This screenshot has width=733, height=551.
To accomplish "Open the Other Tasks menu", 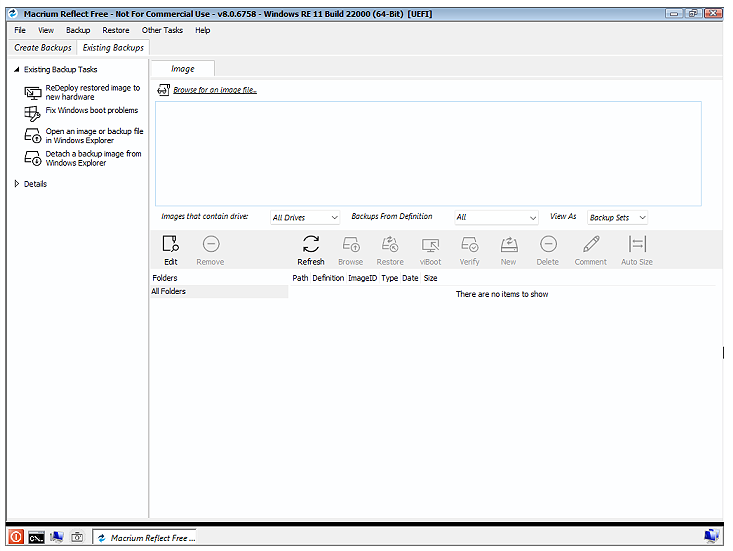I will coord(162,30).
